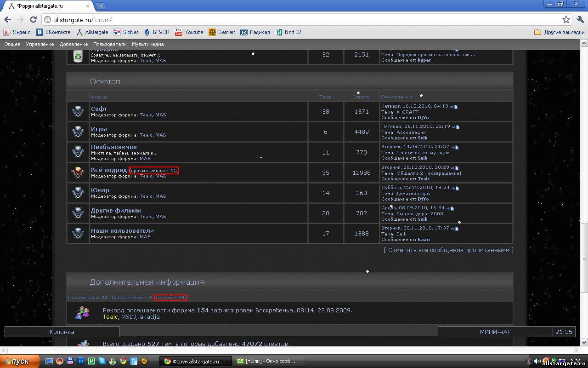The width and height of the screenshot is (588, 368).
Task: Expand the Колонка panel
Action: point(62,332)
